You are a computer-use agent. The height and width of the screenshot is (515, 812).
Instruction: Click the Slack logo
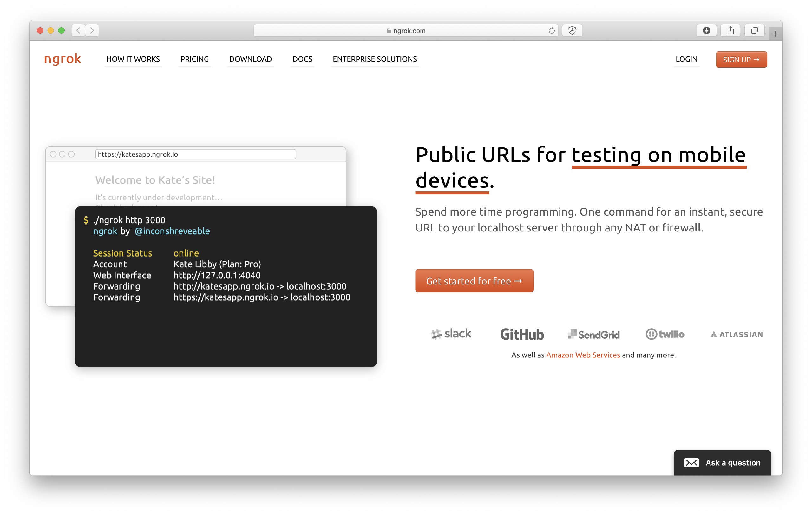(451, 334)
